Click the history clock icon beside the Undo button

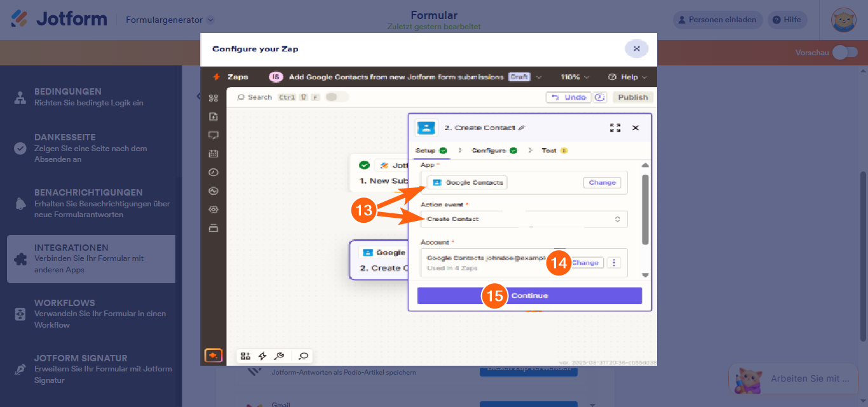(599, 97)
